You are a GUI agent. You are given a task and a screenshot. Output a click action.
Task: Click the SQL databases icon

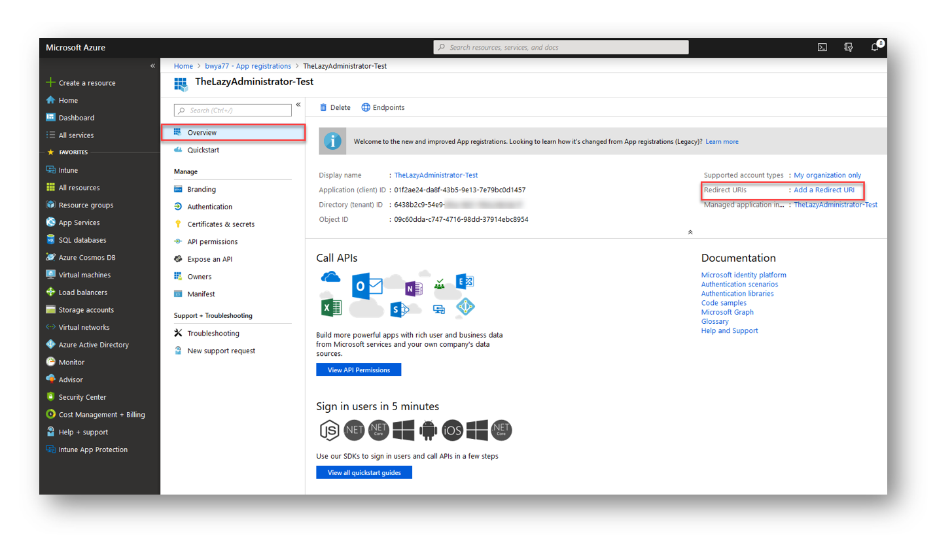[x=50, y=239]
